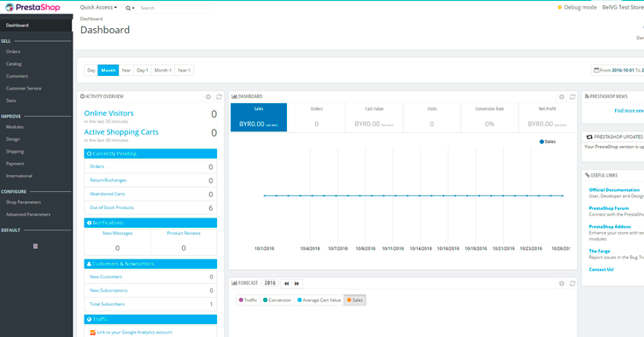Toggle the Sales forecast series
This screenshot has height=337, width=644.
click(354, 300)
